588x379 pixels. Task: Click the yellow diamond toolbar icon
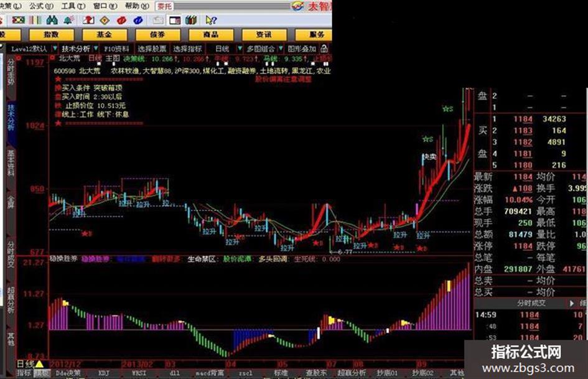(x=105, y=20)
